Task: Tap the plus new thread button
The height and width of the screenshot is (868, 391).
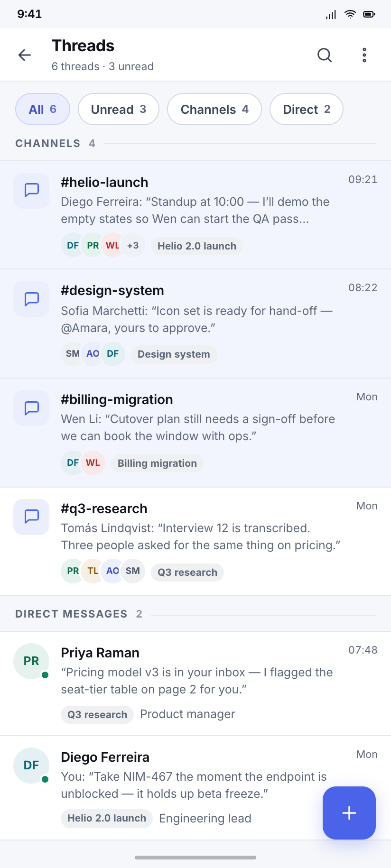Action: pyautogui.click(x=349, y=813)
